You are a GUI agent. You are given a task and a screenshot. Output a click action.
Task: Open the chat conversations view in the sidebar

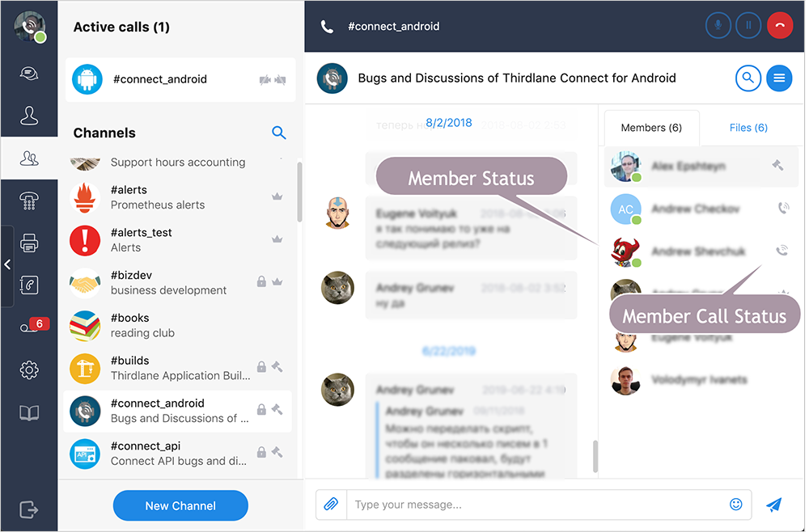29,72
